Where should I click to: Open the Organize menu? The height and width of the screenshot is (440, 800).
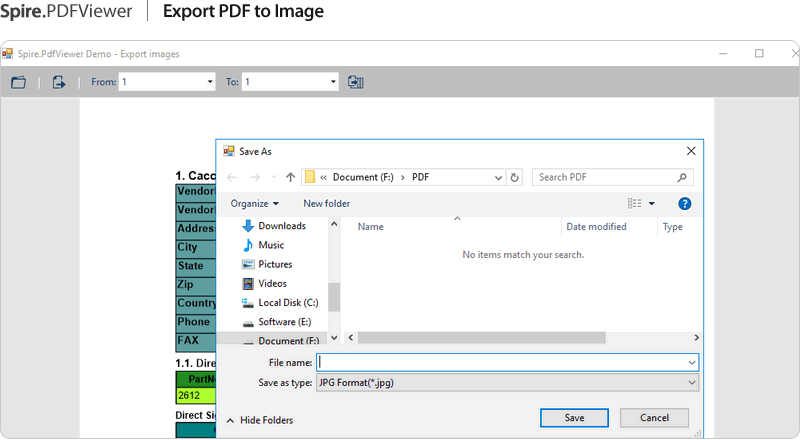tap(255, 204)
